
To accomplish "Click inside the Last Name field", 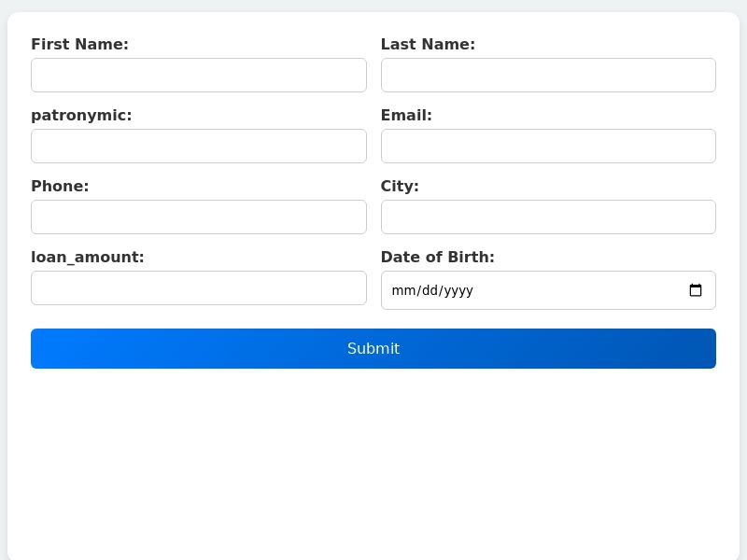I will 548,75.
